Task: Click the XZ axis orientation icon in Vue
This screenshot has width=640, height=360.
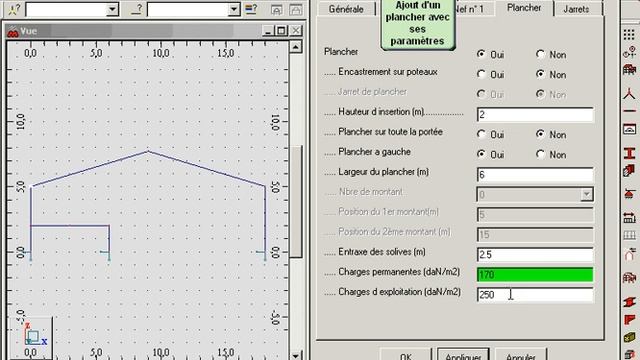Action: [x=35, y=335]
